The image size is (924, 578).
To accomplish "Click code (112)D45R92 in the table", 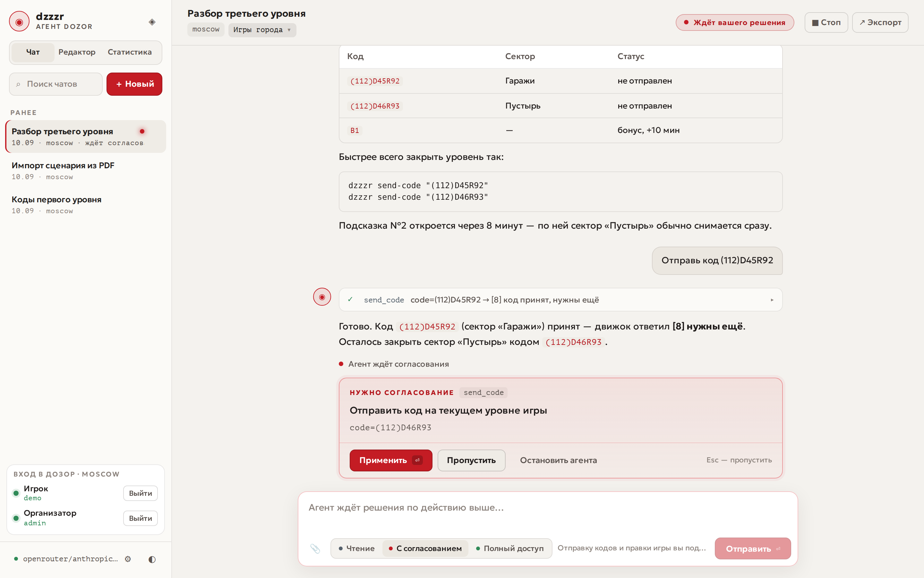I will (x=374, y=81).
